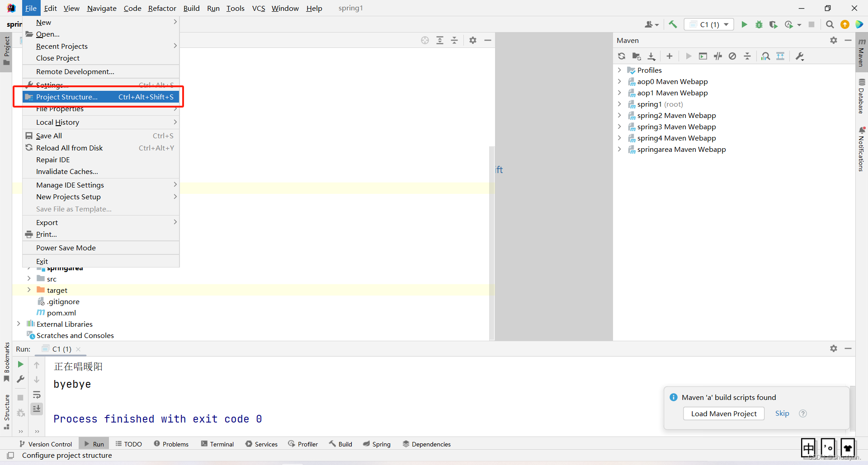Open Search Everywhere with the magnifier icon
Screen dimensions: 868x465
click(x=830, y=24)
